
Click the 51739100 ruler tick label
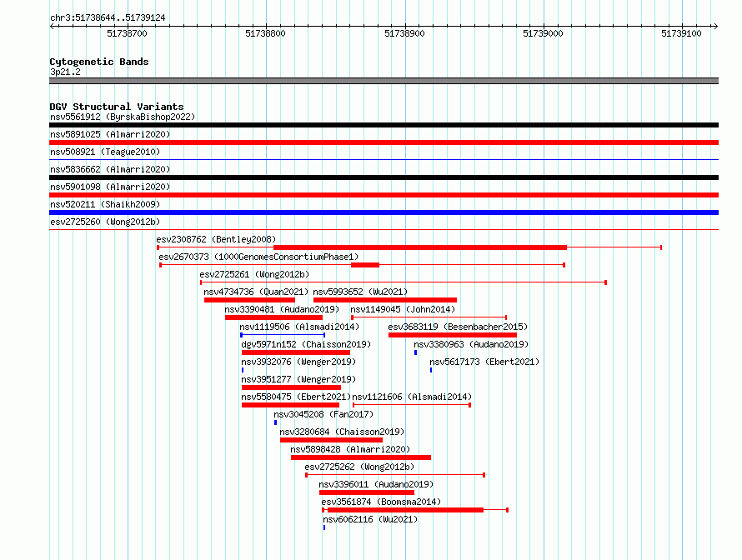pos(681,33)
